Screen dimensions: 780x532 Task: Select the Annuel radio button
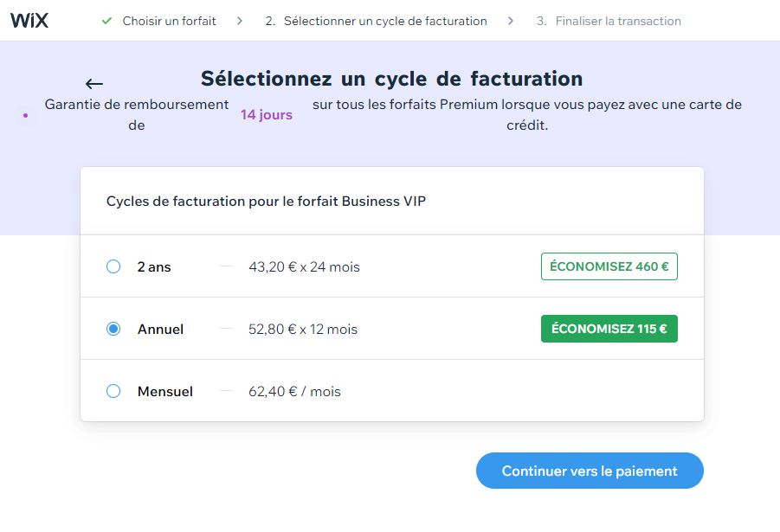[113, 330]
